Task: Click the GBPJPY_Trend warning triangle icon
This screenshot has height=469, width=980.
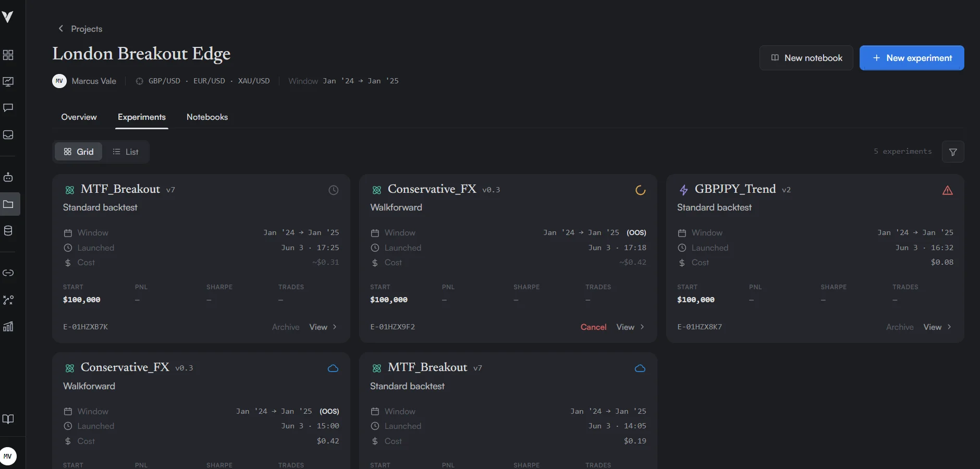Action: [x=948, y=191]
